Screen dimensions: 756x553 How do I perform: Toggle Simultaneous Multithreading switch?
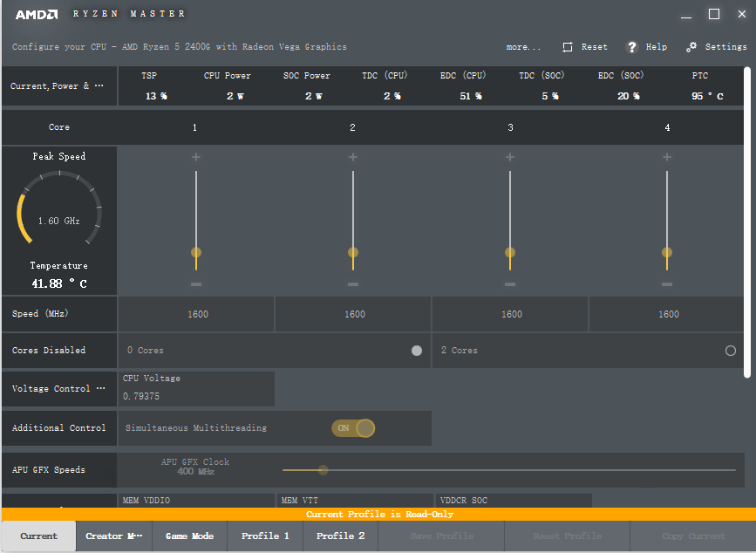(353, 428)
